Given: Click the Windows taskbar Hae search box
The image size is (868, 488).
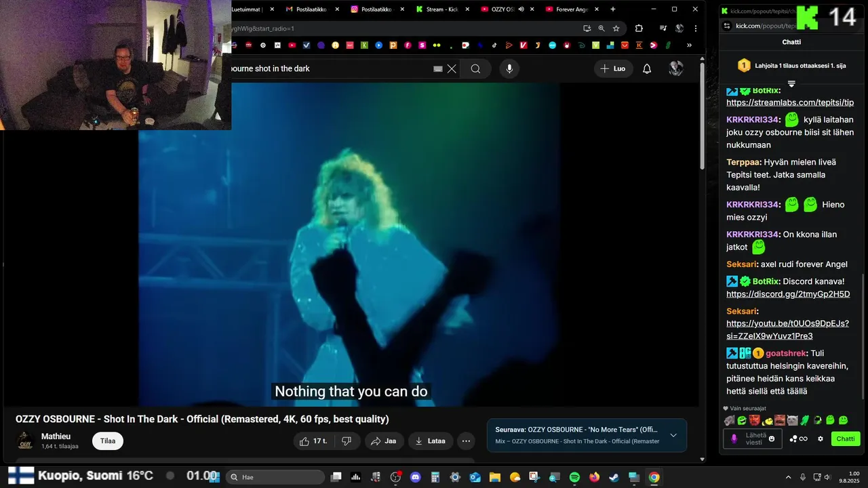Looking at the screenshot, I should click(x=275, y=477).
